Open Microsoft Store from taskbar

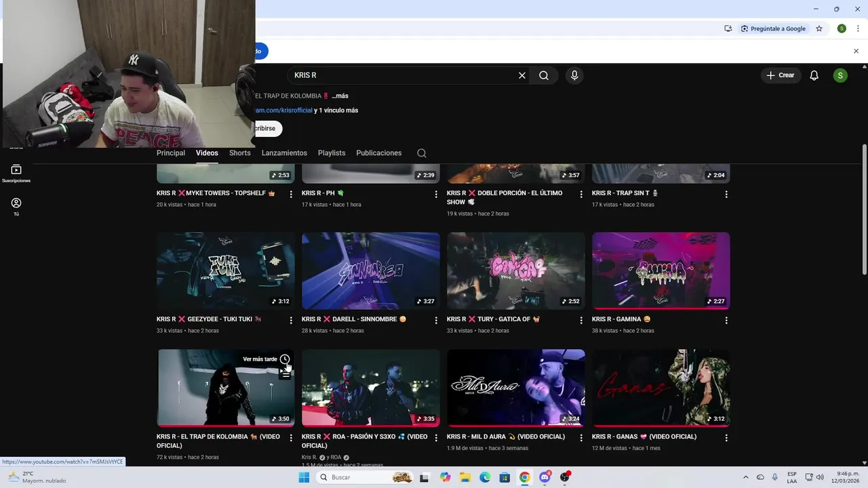pyautogui.click(x=505, y=477)
